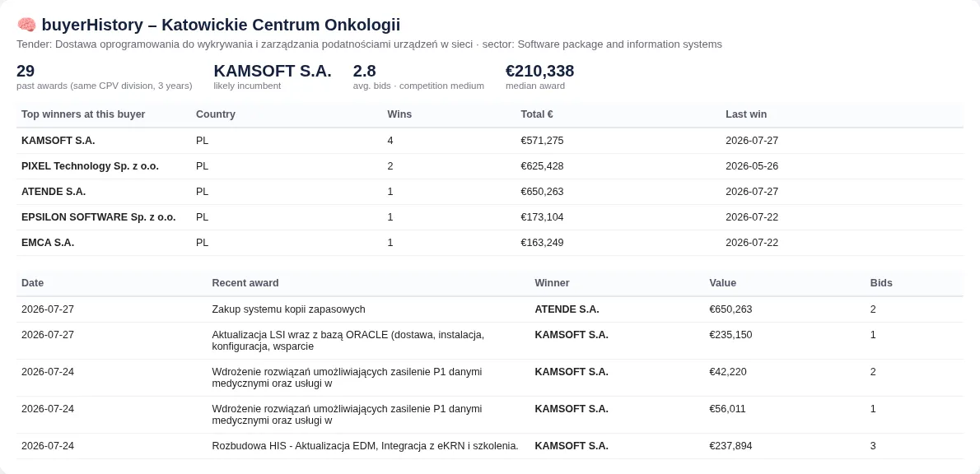
Task: Click the "Top winners at this buyer" column header
Action: point(83,114)
